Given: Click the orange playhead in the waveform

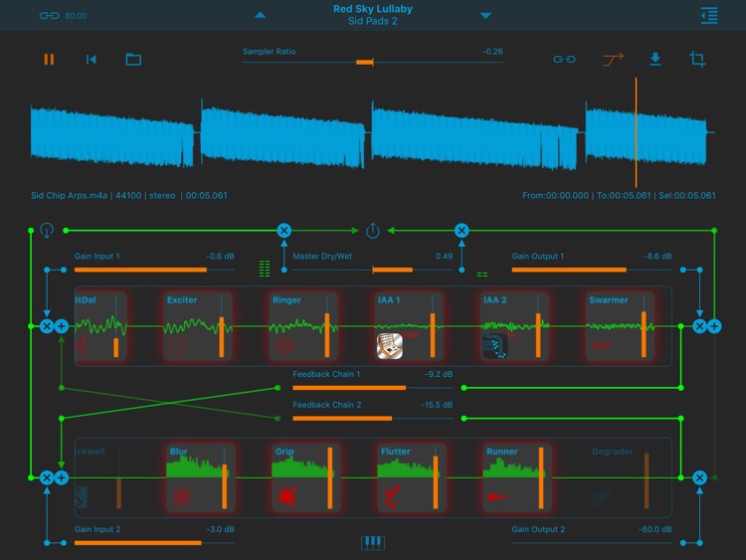Looking at the screenshot, I should pyautogui.click(x=636, y=132).
